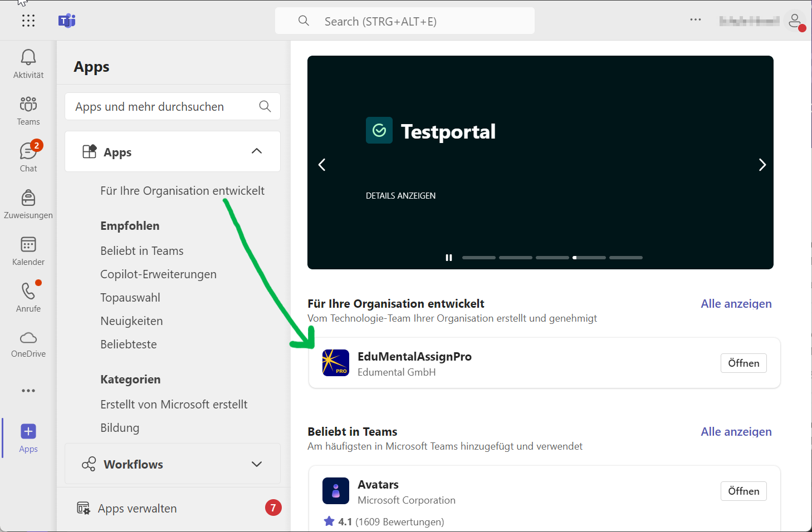This screenshot has height=532, width=812.
Task: Click the Apps section puzzle icon
Action: coord(89,151)
